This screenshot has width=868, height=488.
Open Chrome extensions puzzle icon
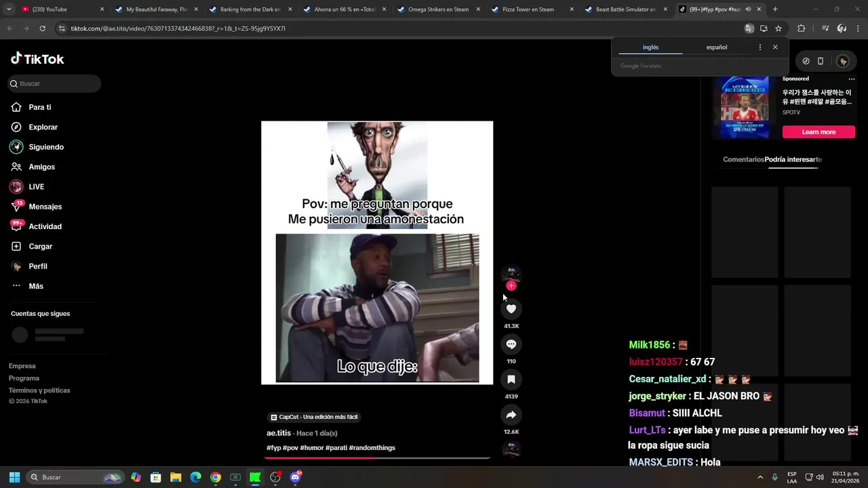(801, 28)
